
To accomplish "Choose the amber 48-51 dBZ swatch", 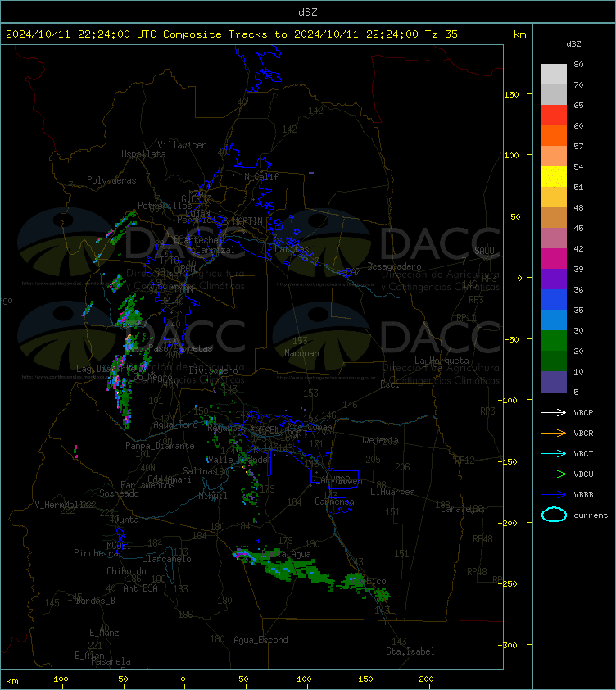I will point(554,197).
